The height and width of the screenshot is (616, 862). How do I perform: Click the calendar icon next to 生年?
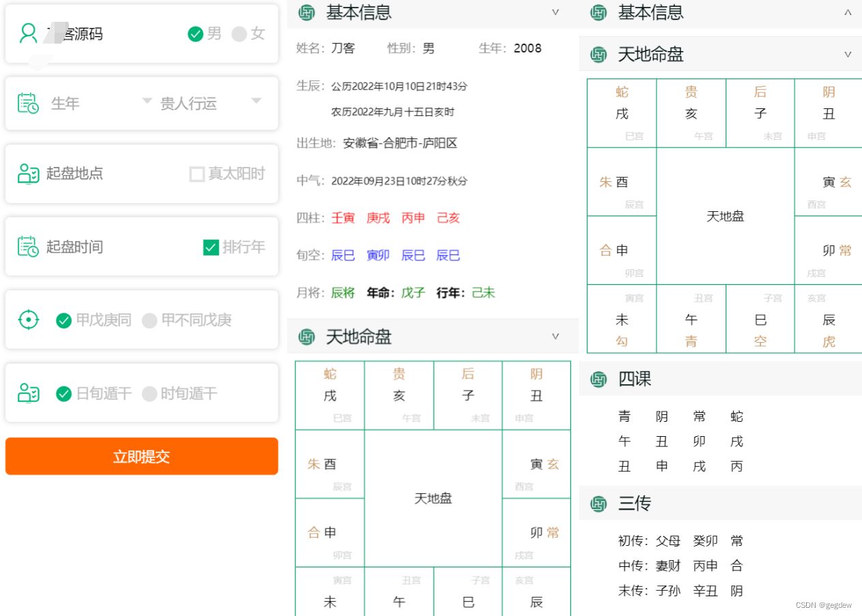29,102
